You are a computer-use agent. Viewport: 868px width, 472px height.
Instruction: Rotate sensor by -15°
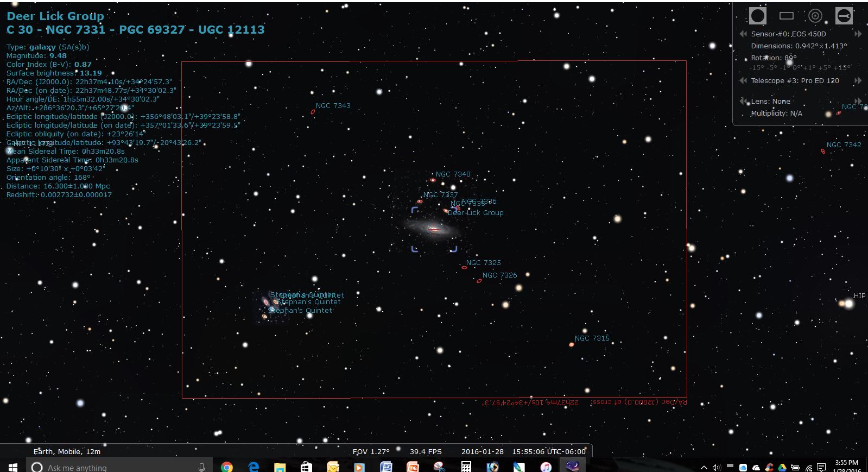pos(756,68)
